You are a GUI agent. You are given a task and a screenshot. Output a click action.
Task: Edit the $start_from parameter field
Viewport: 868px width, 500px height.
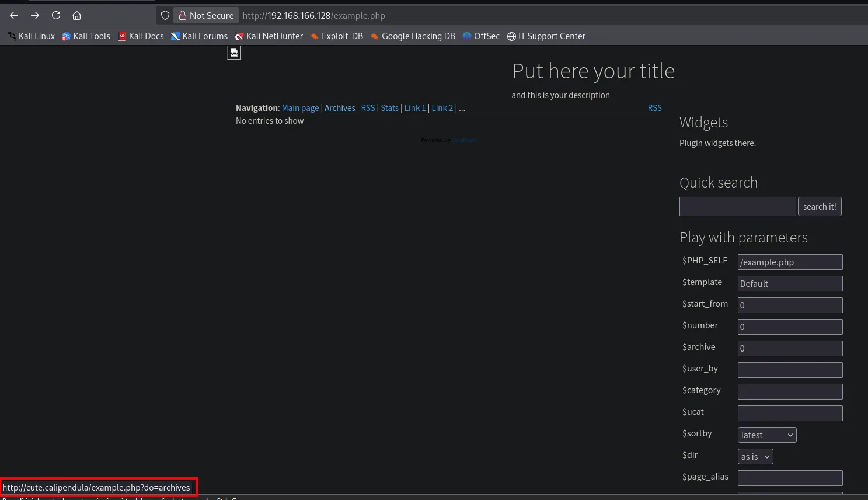point(790,305)
